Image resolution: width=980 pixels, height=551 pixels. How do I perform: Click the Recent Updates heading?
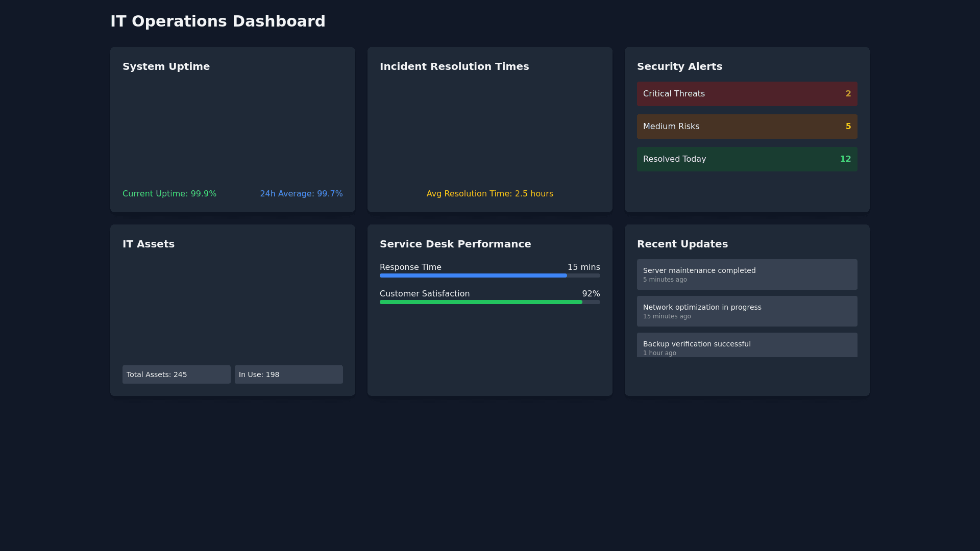[x=682, y=244]
